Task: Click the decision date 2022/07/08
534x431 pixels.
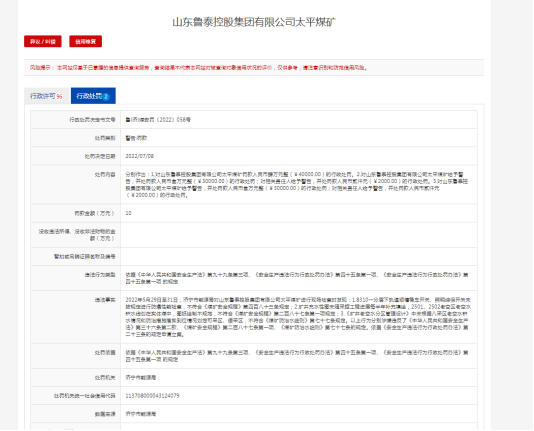Action: pyautogui.click(x=140, y=156)
